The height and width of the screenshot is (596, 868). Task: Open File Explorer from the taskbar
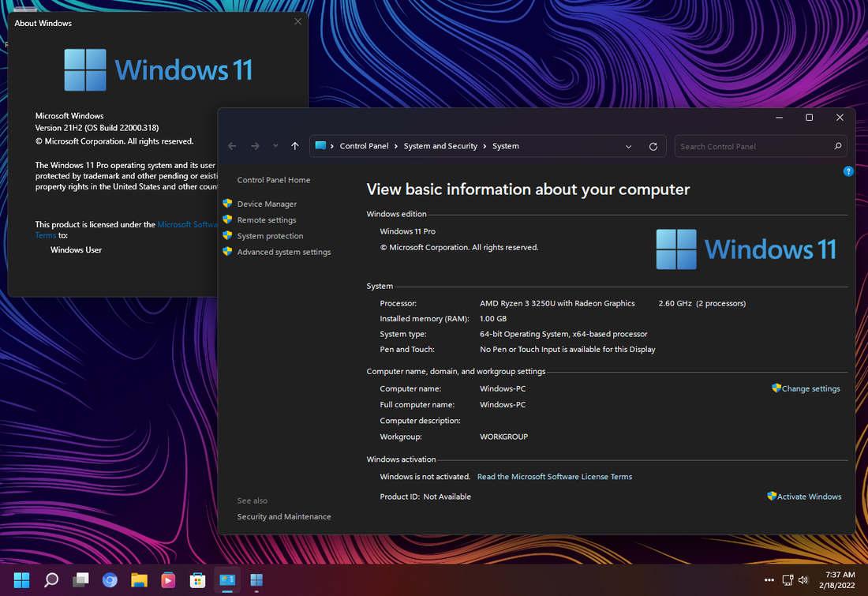pyautogui.click(x=139, y=580)
